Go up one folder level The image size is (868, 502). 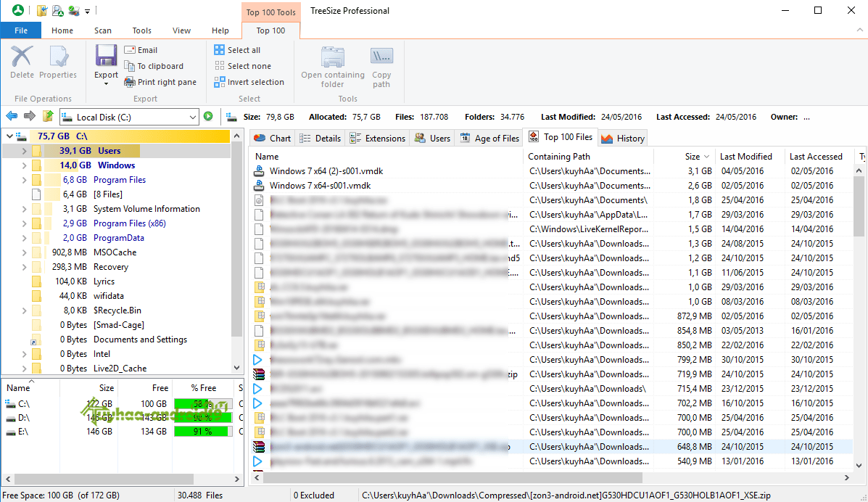[48, 116]
